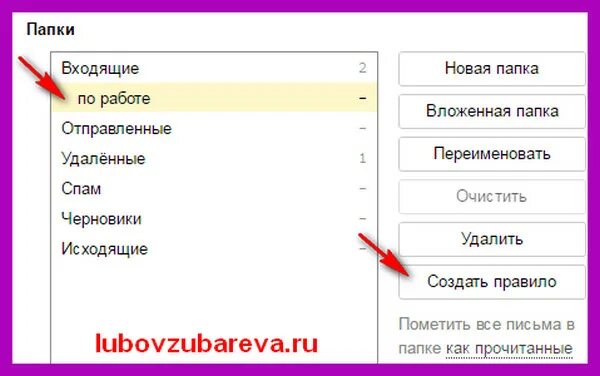Click the Удалить button
The height and width of the screenshot is (376, 600).
click(492, 239)
